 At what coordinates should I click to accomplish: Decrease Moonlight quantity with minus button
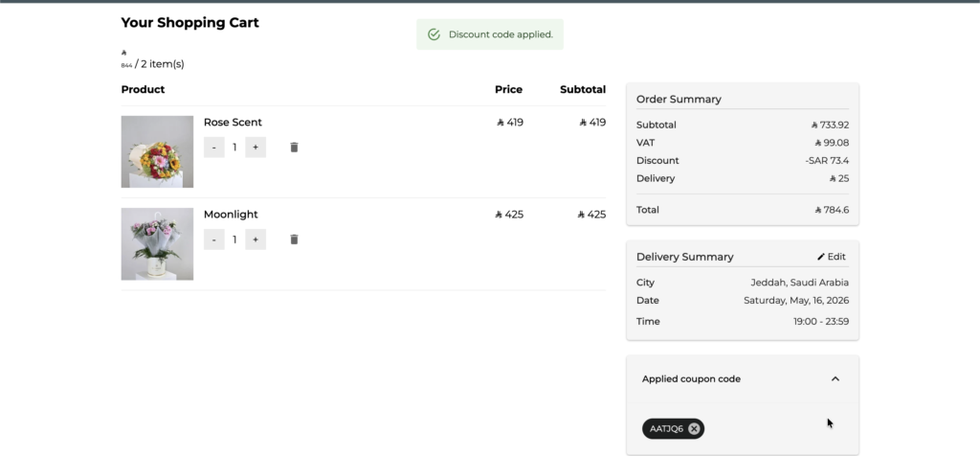(x=213, y=239)
